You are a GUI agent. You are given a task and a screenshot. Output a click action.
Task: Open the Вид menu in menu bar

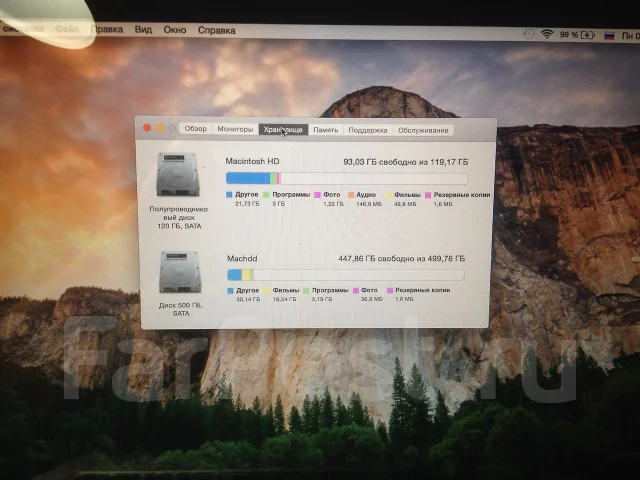coord(143,30)
